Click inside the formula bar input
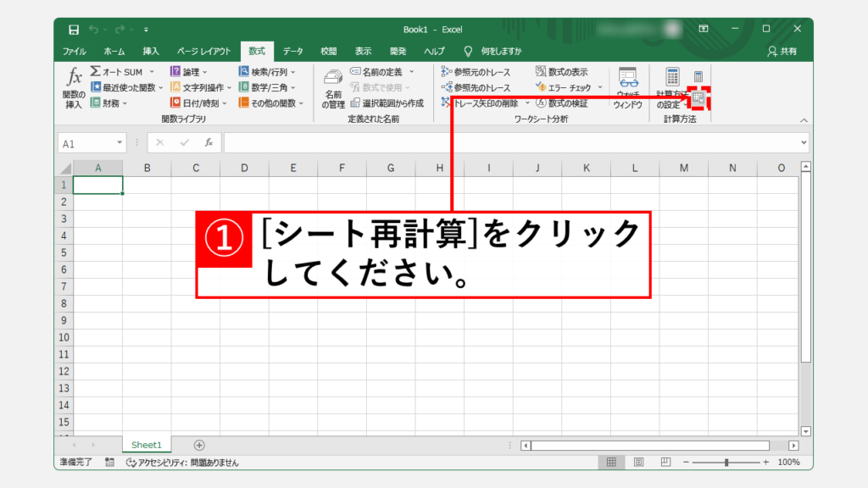The image size is (868, 488). [509, 143]
